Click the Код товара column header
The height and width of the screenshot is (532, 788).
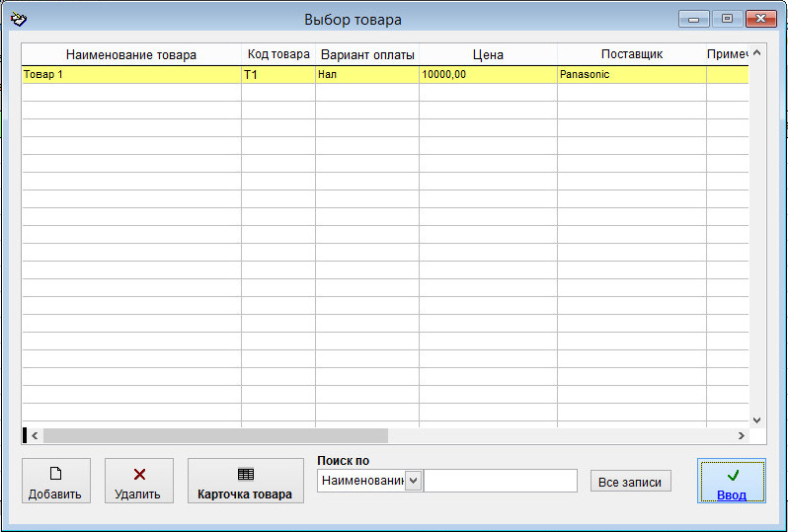click(278, 54)
